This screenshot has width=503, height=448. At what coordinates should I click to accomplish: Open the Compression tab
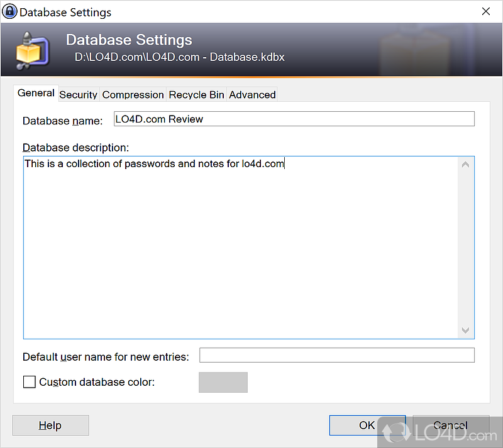pos(133,95)
